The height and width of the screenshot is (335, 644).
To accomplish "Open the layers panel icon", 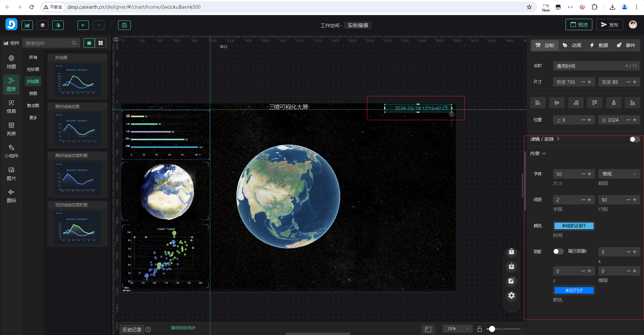I will [x=43, y=25].
